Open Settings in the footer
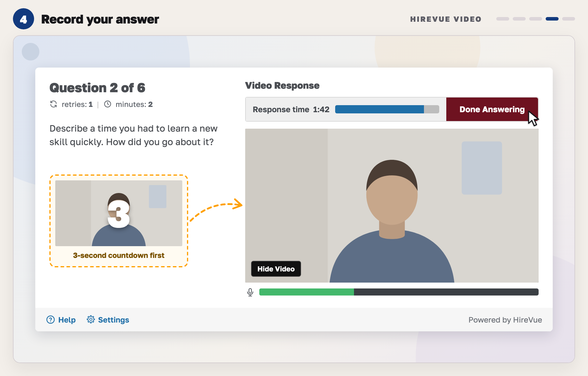 point(108,320)
